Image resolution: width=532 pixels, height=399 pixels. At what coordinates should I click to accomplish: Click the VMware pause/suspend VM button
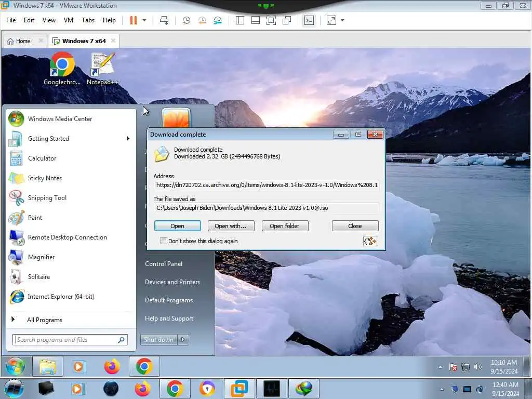point(134,20)
